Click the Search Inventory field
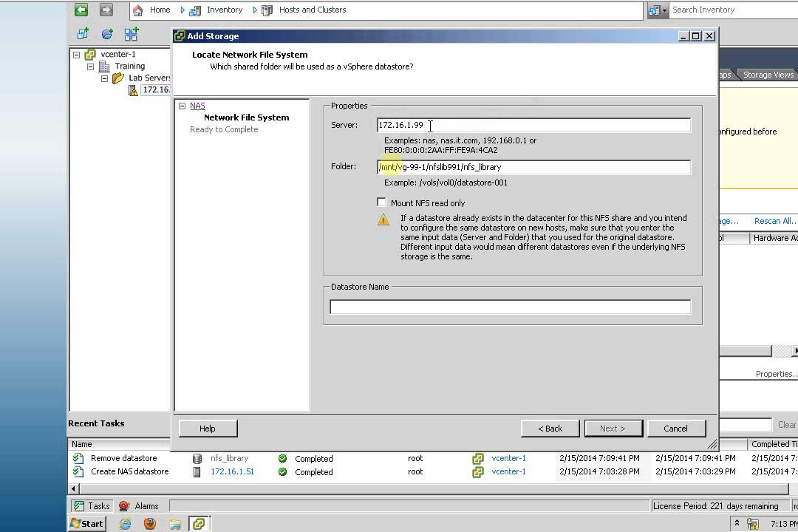Screen dimensions: 798x532 733,10
